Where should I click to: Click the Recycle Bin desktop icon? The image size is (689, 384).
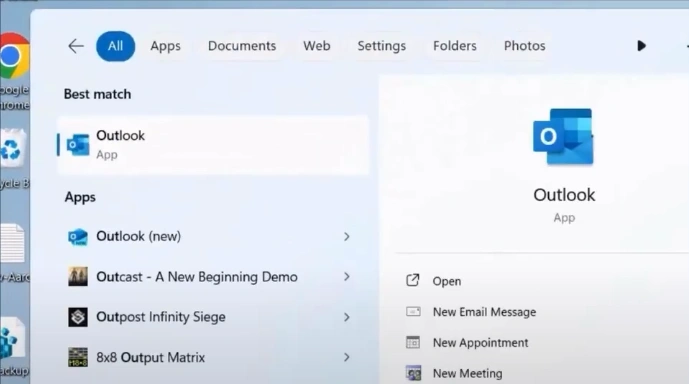coord(12,149)
